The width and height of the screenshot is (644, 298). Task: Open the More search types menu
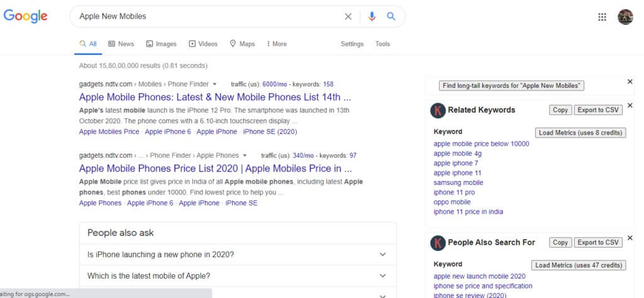coord(277,44)
